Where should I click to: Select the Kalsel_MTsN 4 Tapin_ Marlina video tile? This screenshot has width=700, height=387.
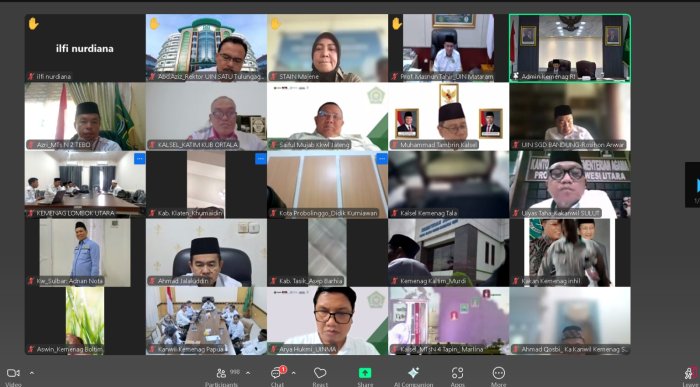[449, 320]
